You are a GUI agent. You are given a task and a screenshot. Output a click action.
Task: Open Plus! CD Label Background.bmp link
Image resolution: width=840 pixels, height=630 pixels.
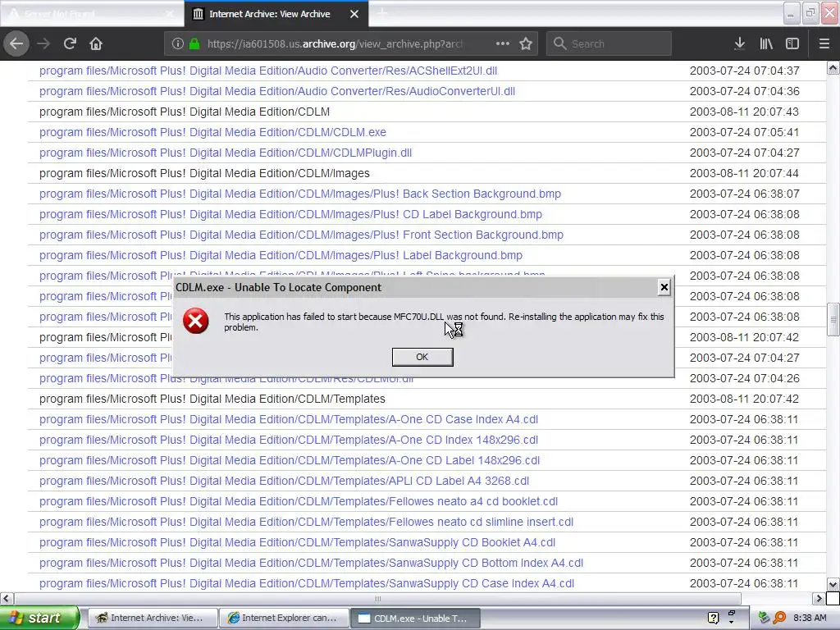(x=290, y=214)
